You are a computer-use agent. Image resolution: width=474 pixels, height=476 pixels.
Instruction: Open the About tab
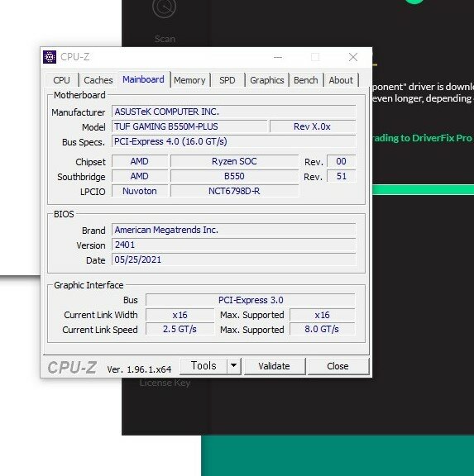pyautogui.click(x=341, y=80)
